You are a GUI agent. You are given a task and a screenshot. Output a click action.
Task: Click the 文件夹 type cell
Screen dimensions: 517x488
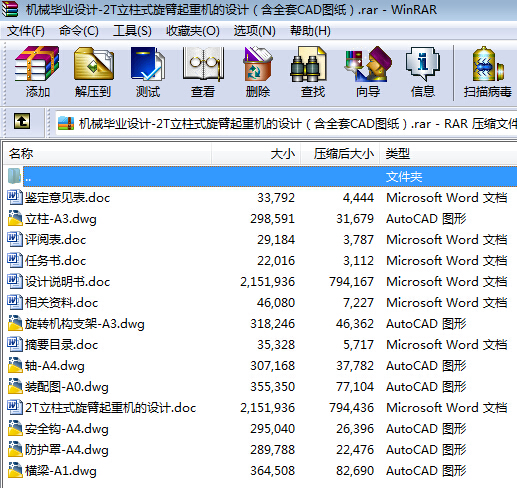404,177
